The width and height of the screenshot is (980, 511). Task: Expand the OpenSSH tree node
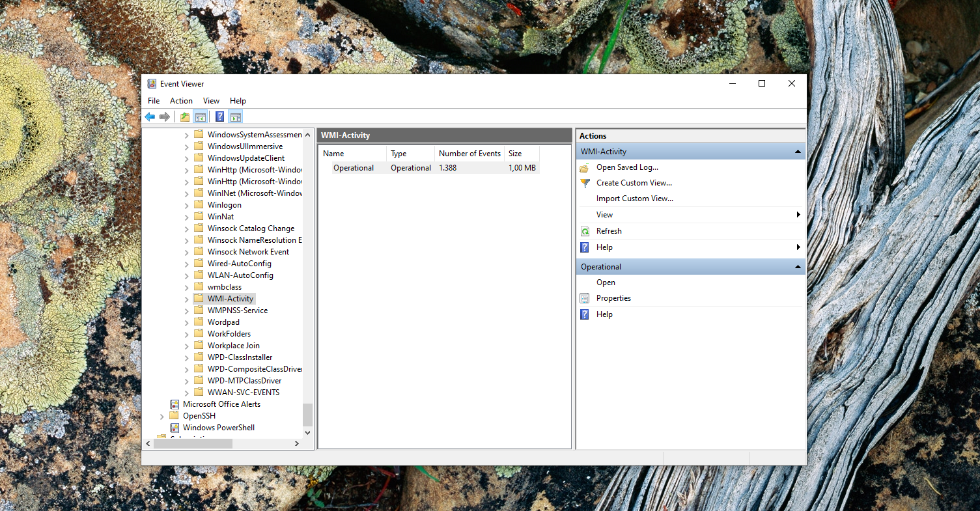pos(162,416)
